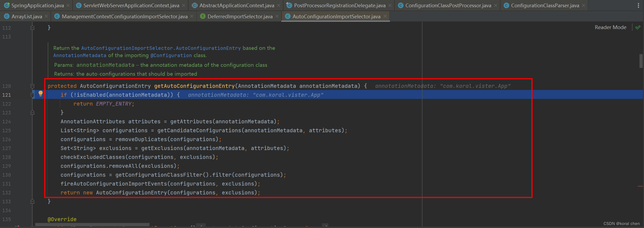The height and width of the screenshot is (228, 644).
Task: Click the AnnotationMetadata link in documentation
Action: pos(80,55)
